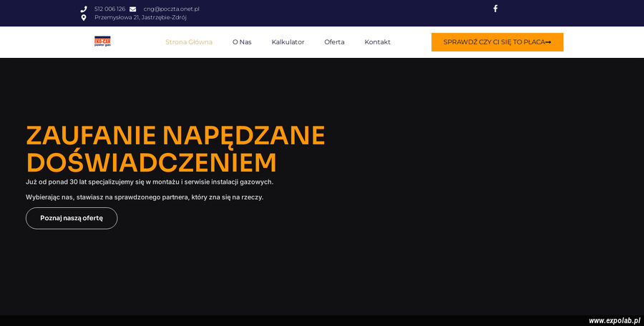
Task: Select Oferta in the navigation
Action: (334, 42)
